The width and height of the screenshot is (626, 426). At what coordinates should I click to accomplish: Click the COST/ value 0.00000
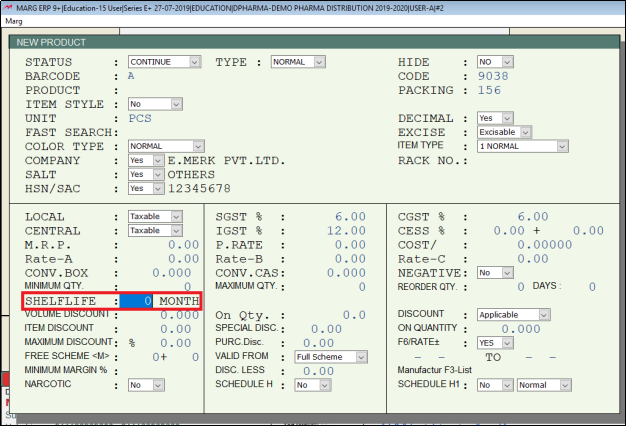click(545, 245)
